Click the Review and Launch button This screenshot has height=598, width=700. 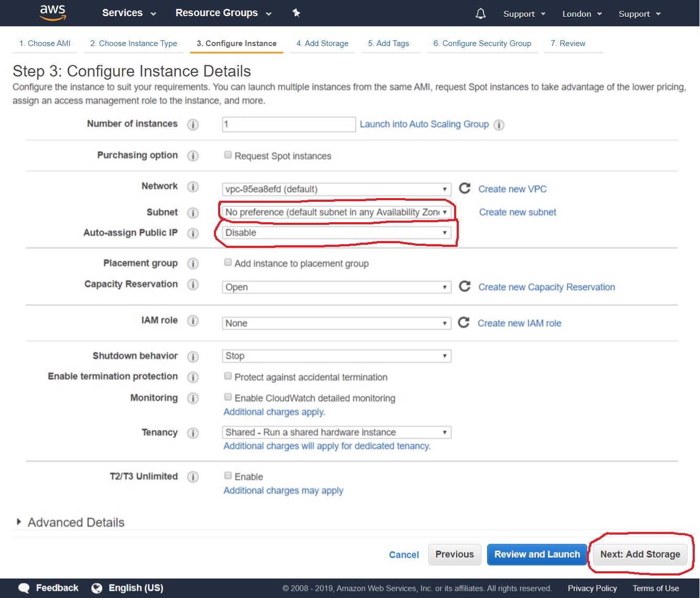(536, 554)
